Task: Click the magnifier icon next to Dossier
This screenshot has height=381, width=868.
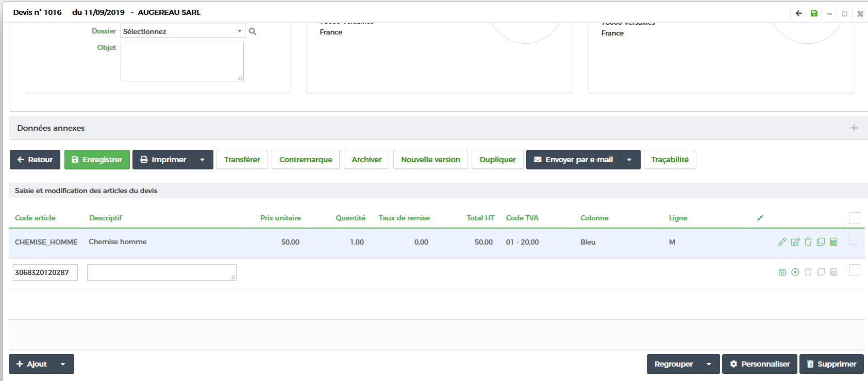Action: click(253, 31)
